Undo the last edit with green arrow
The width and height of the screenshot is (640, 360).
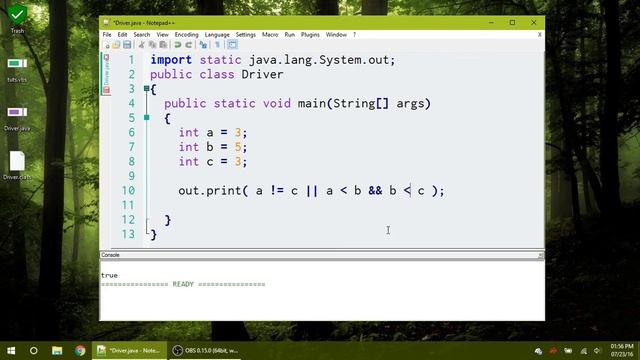(178, 45)
